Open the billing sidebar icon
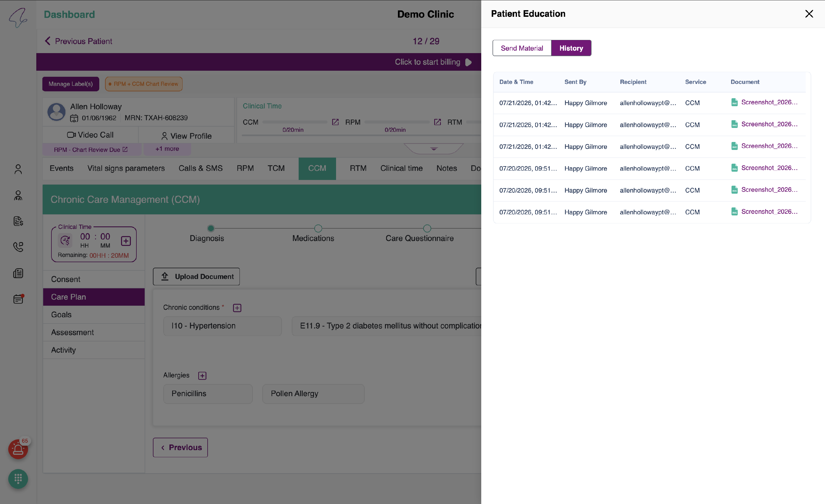Screen dimensions: 825x504 tap(18, 221)
